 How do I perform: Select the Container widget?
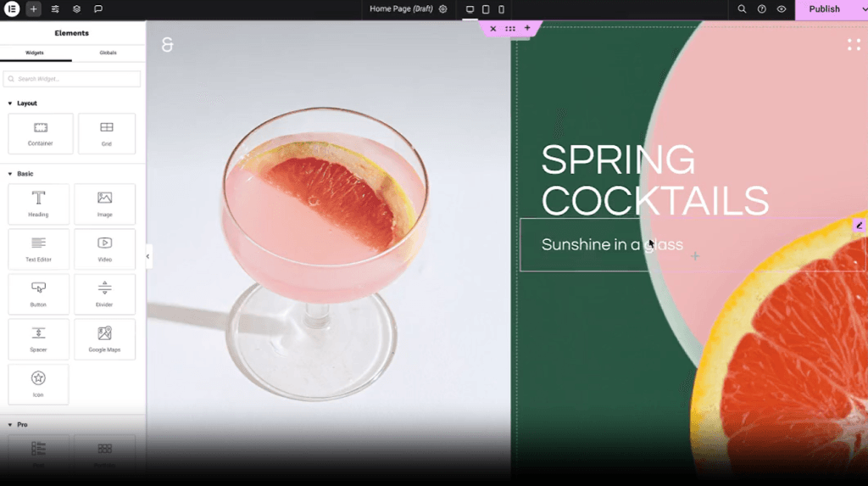(41, 133)
